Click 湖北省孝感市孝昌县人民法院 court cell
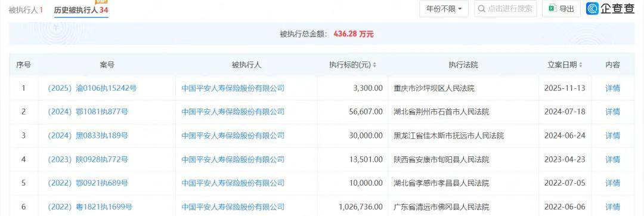The height and width of the screenshot is (216, 644). [x=441, y=183]
